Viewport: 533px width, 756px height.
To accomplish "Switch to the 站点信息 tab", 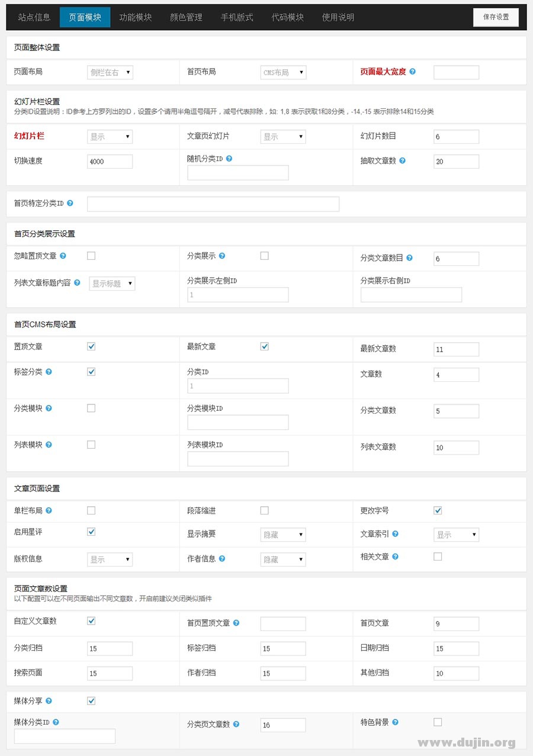I will pyautogui.click(x=34, y=17).
